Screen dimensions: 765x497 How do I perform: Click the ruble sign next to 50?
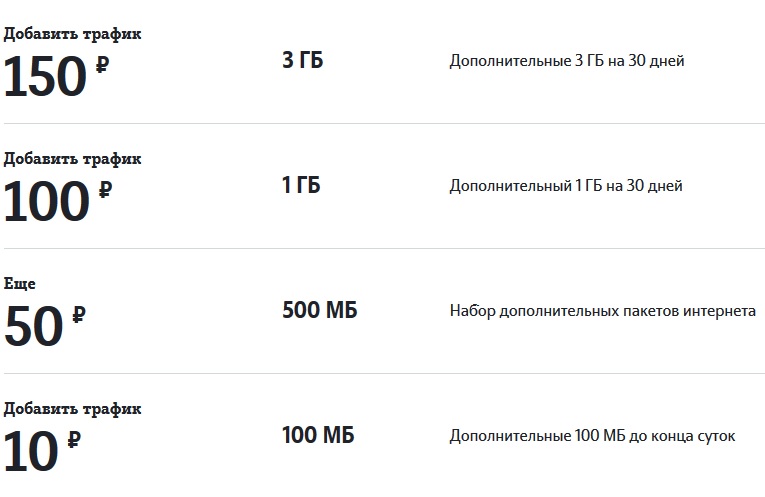pos(79,315)
